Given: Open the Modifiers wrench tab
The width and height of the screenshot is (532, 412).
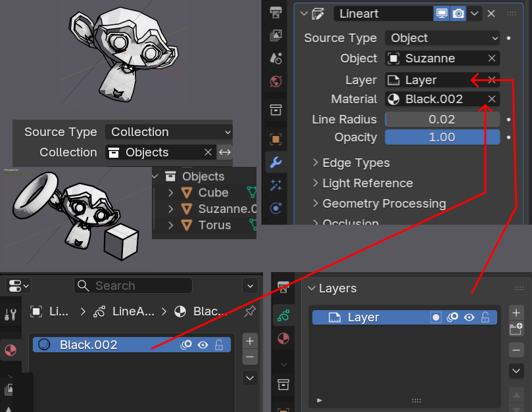Looking at the screenshot, I should [x=276, y=162].
